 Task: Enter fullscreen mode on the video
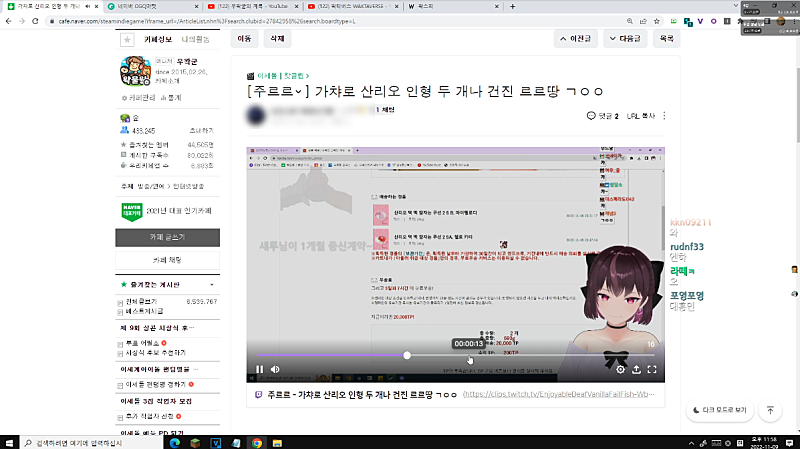coord(652,369)
